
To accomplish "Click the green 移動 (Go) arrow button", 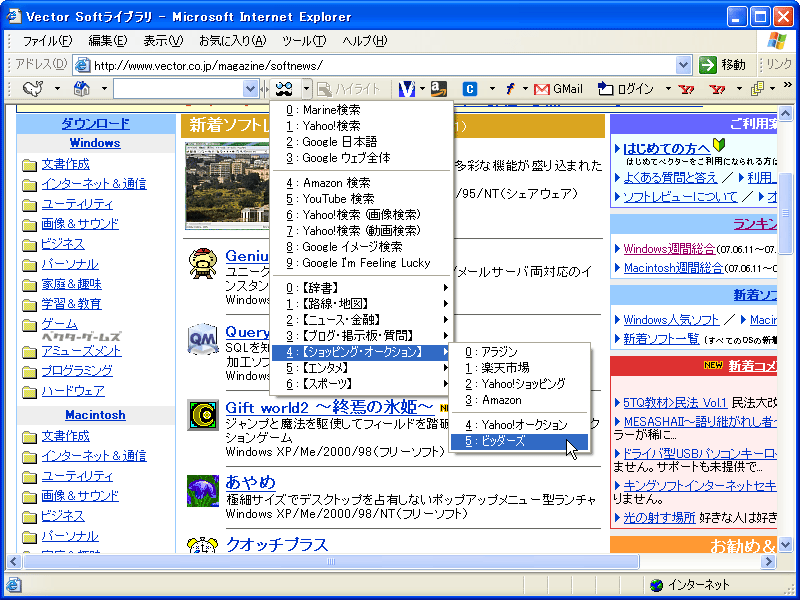I will coord(722,64).
